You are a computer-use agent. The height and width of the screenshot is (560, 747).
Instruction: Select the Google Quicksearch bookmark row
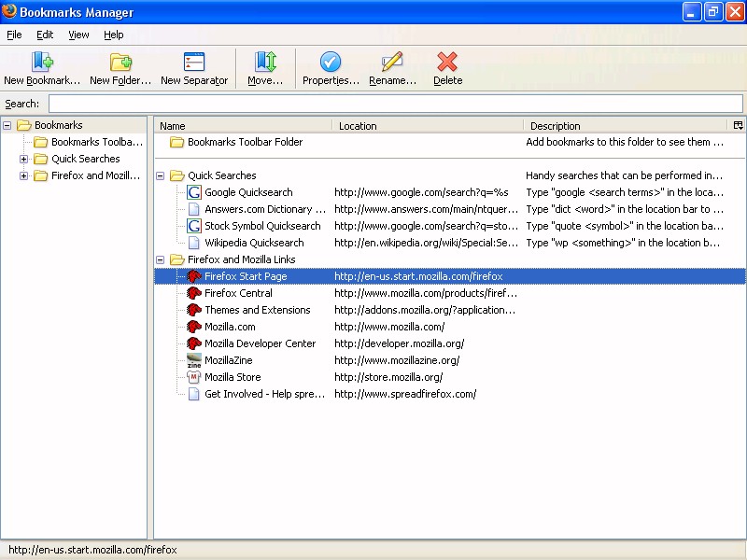450,192
